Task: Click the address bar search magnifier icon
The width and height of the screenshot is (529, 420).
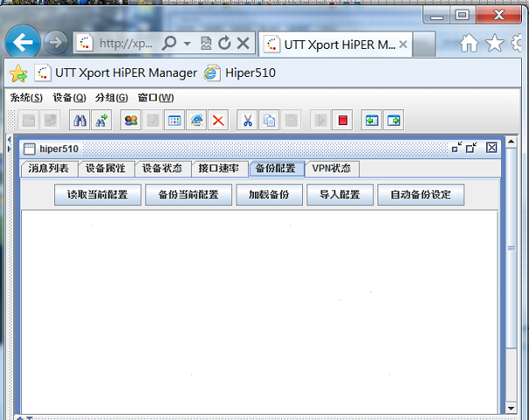Action: (169, 43)
